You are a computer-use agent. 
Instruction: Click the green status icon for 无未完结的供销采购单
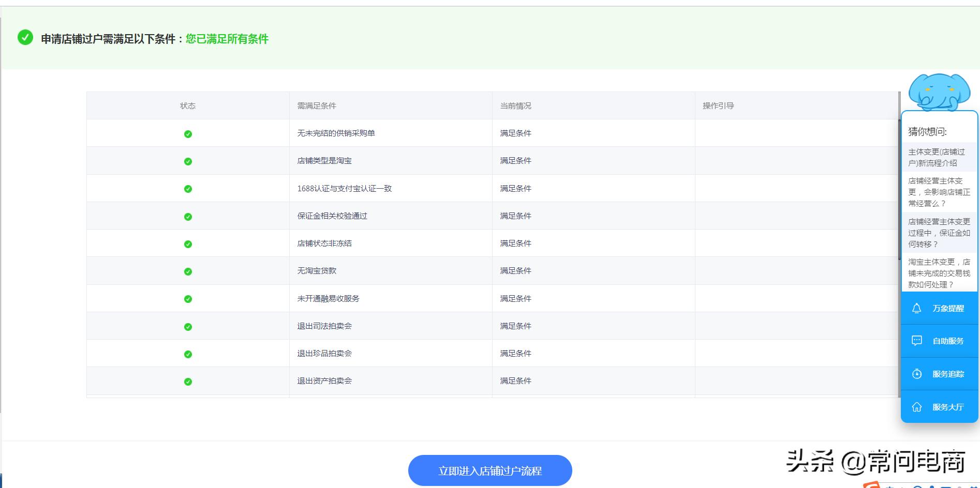click(x=188, y=133)
